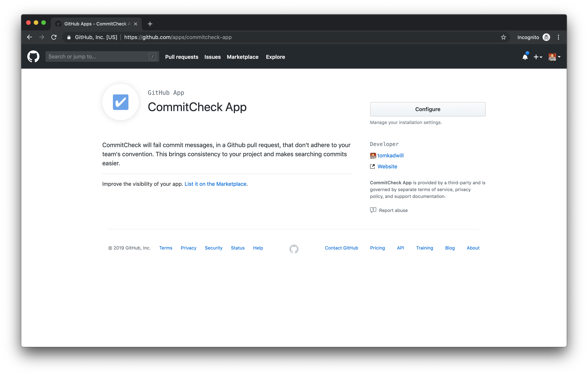The width and height of the screenshot is (588, 375).
Task: Open the Blog footer link
Action: click(x=450, y=248)
